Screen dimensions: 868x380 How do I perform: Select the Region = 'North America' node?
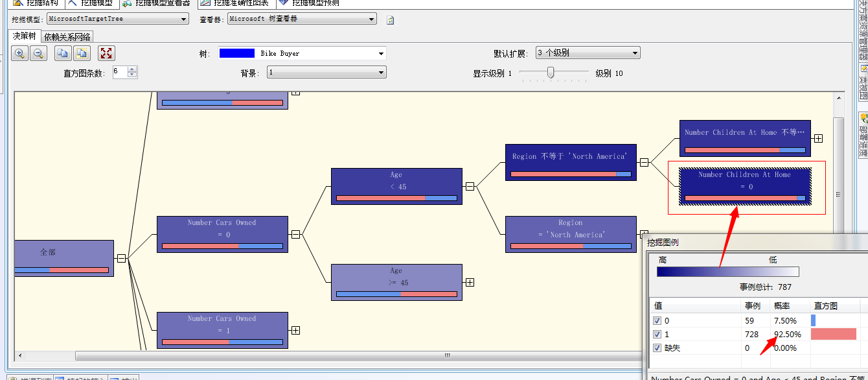[x=571, y=234]
